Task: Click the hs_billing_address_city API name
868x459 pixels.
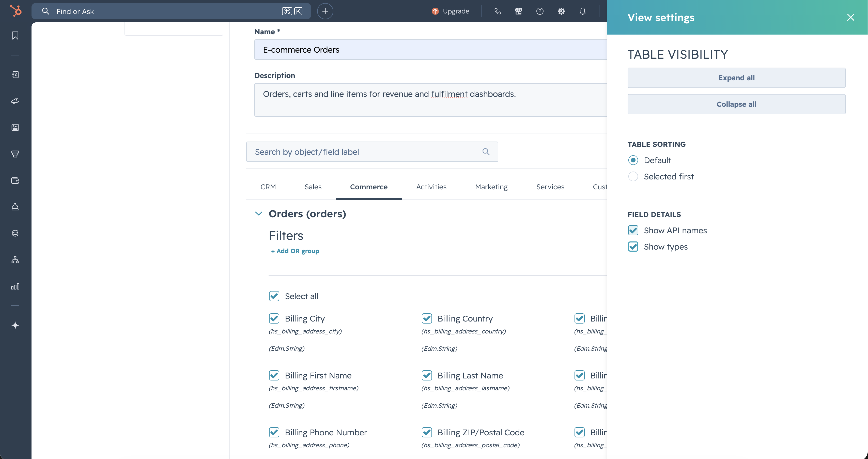Action: coord(305,331)
